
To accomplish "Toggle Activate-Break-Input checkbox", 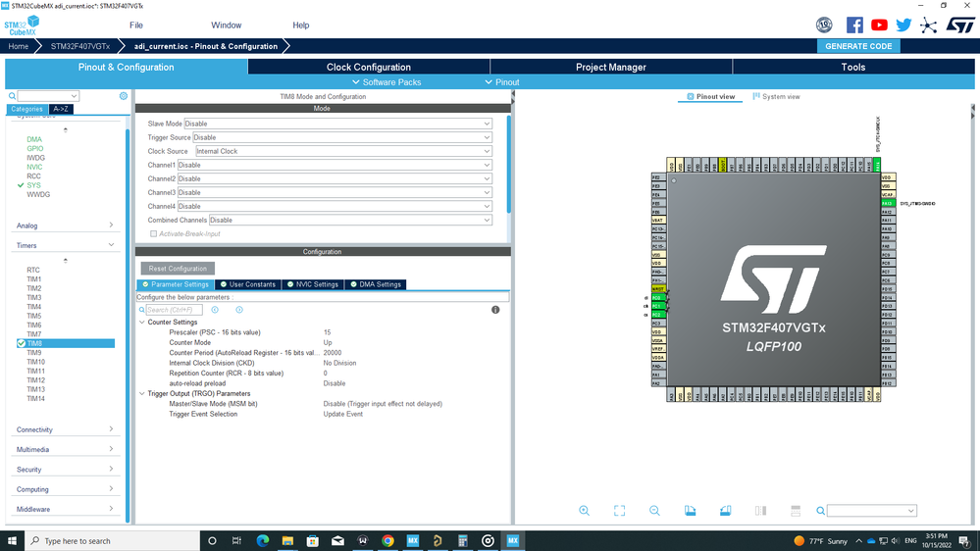I will pos(153,233).
